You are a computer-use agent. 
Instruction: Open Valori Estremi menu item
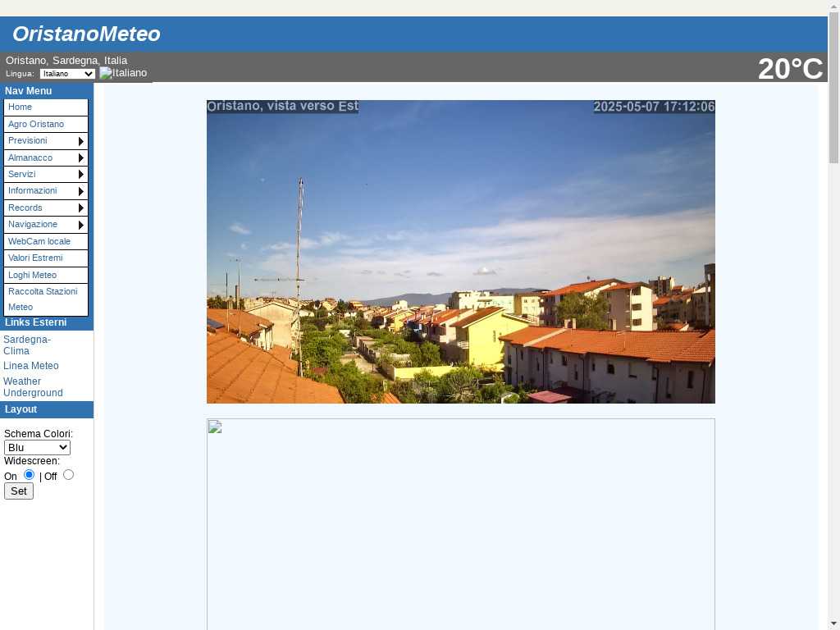(46, 258)
